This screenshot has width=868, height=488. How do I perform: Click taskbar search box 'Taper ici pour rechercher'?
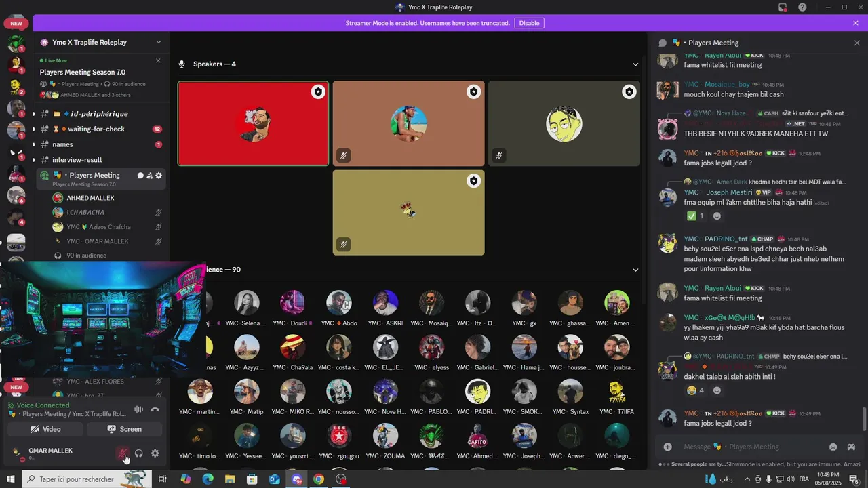[87, 479]
